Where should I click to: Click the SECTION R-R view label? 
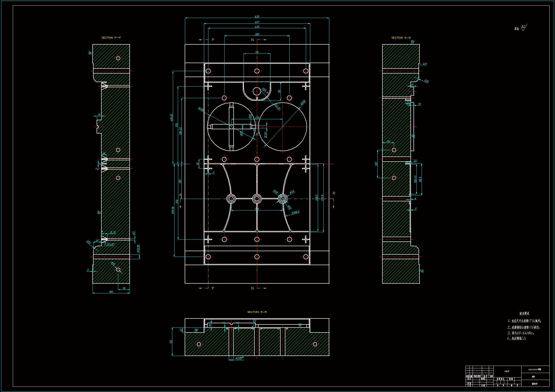coord(257,312)
